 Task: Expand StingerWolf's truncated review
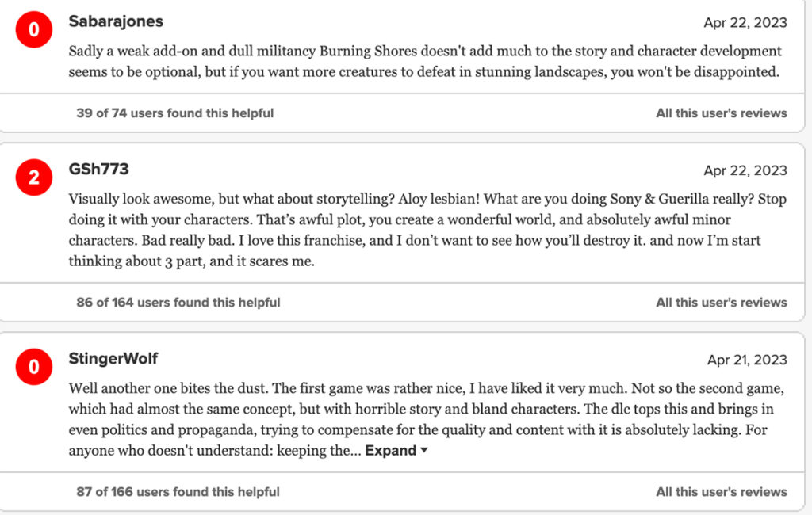pyautogui.click(x=390, y=451)
